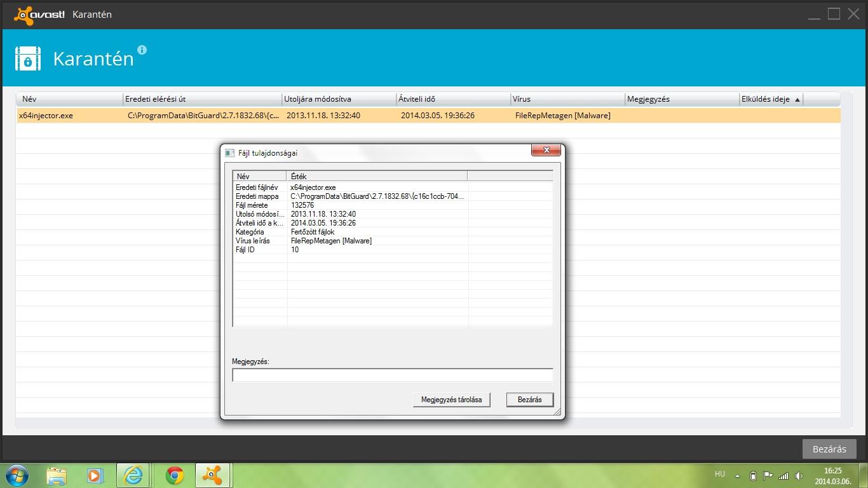
Task: Open volume speaker tray icon
Action: 799,475
